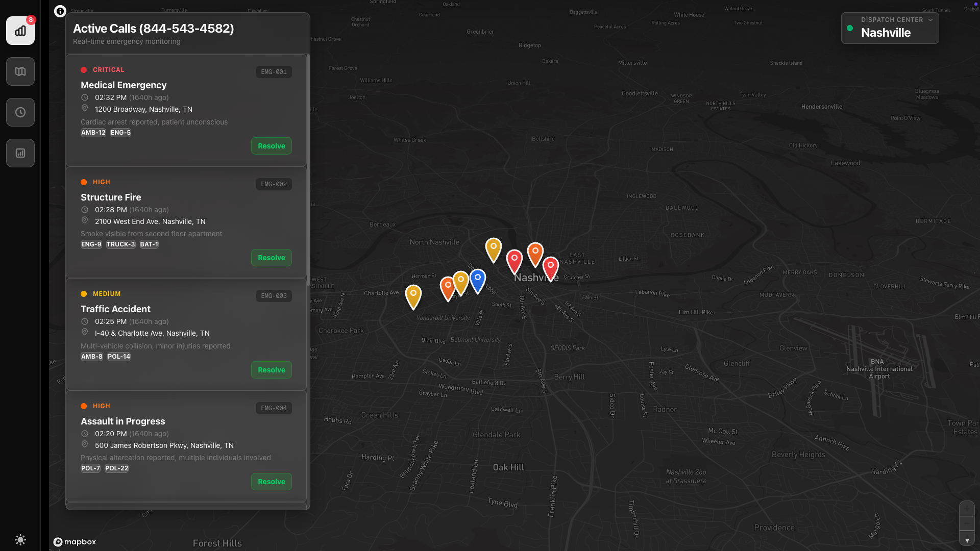Zoom in on the map
This screenshot has height=551, width=980.
pyautogui.click(x=967, y=509)
